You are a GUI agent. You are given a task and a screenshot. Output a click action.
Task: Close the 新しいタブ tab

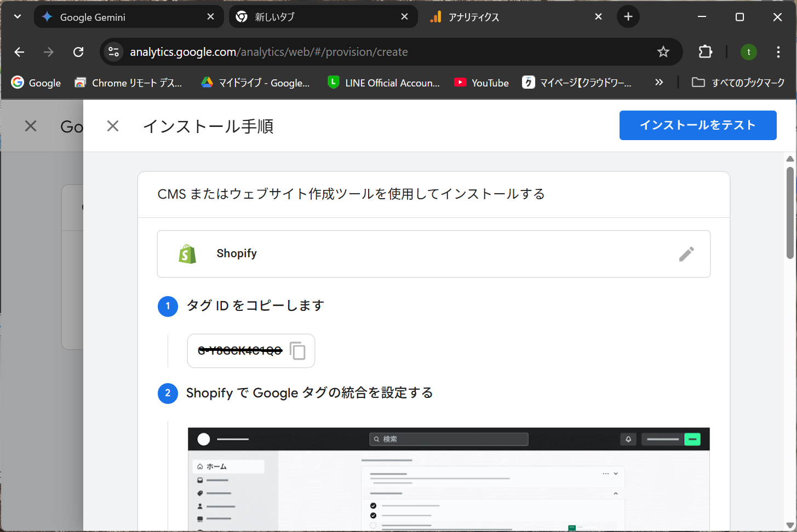click(x=404, y=17)
